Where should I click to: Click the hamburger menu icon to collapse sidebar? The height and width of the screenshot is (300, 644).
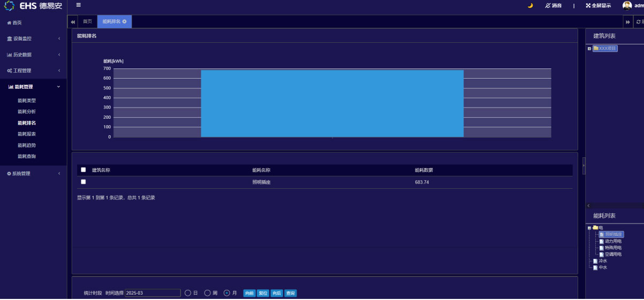78,5
